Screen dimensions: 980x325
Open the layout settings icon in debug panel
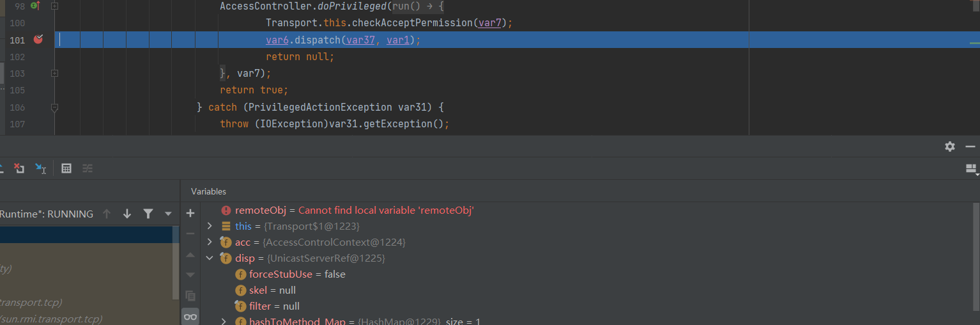pos(972,169)
